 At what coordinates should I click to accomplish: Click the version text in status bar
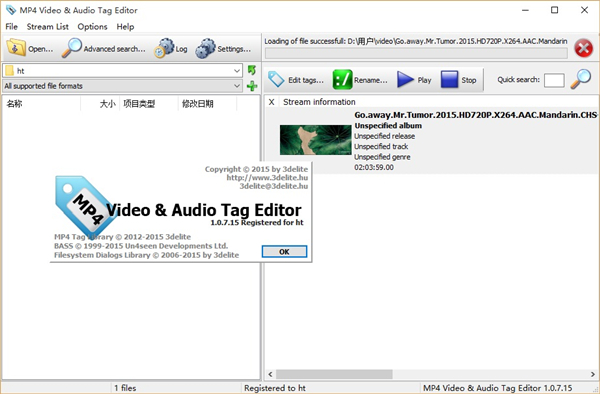click(497, 388)
